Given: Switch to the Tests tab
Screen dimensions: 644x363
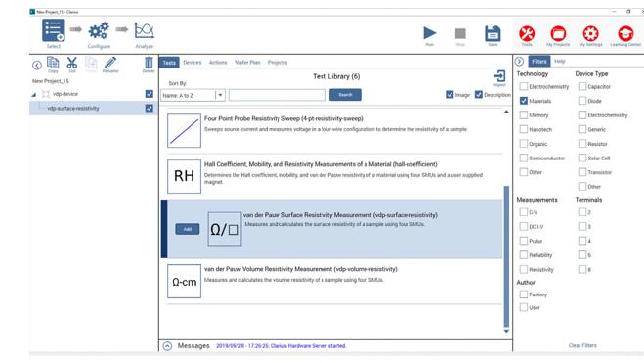Looking at the screenshot, I should [x=169, y=62].
